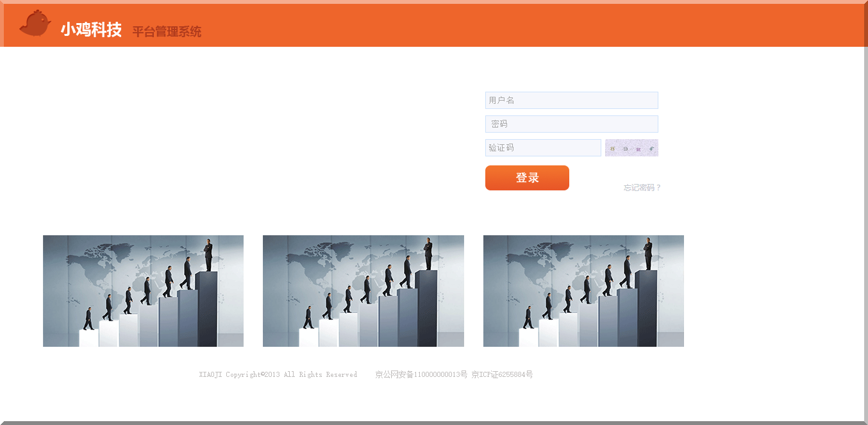Open the 京公网安备110000000013号 footer record
This screenshot has width=868, height=425.
421,375
